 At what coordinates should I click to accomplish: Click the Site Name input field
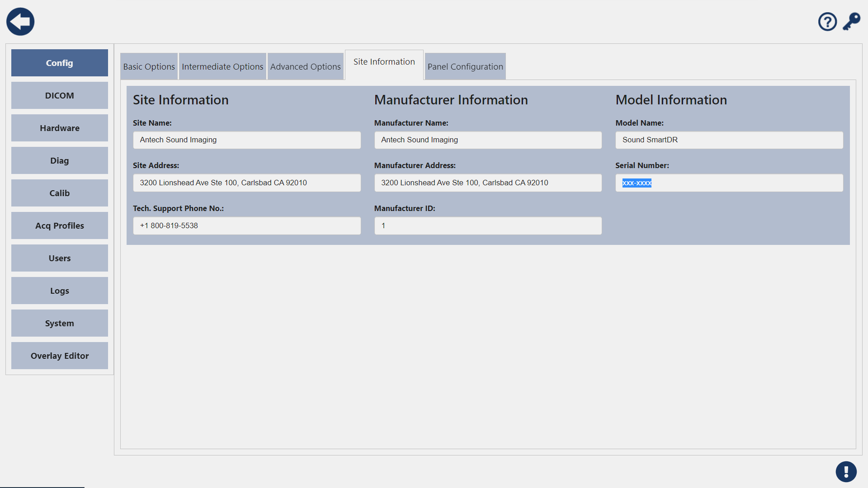247,140
